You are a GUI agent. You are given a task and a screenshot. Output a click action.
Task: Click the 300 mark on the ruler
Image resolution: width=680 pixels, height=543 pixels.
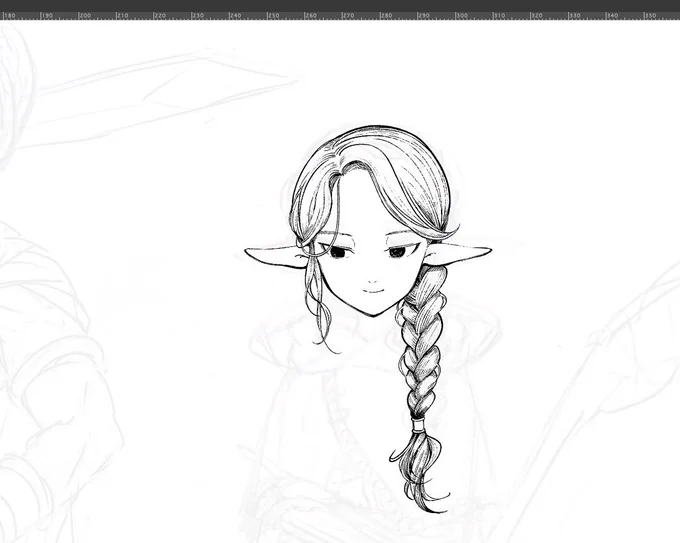461,16
